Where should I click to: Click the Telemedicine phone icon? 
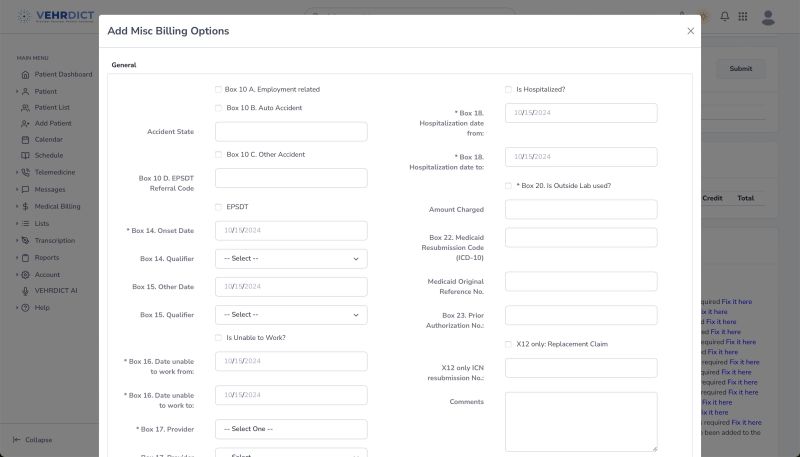[x=27, y=172]
